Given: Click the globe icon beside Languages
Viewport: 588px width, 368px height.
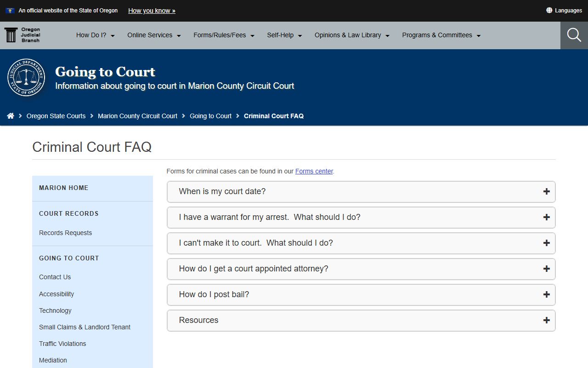Looking at the screenshot, I should 549,10.
